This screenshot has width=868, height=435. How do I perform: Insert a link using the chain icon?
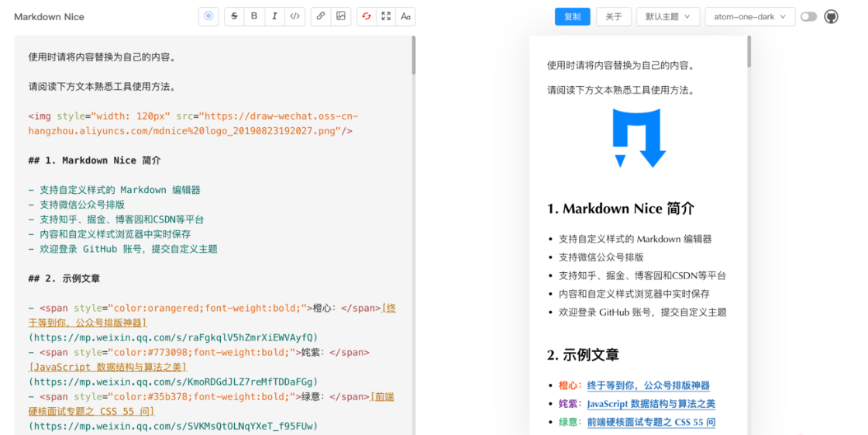click(x=321, y=16)
